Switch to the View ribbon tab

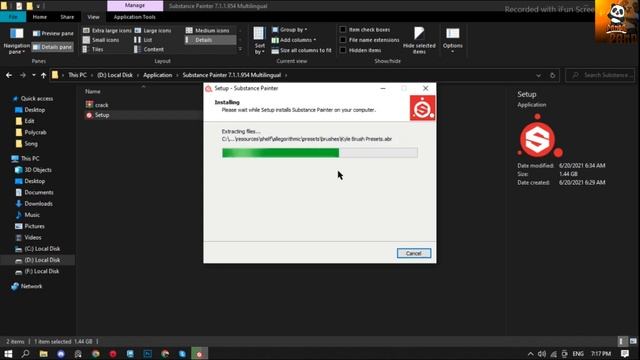(93, 17)
